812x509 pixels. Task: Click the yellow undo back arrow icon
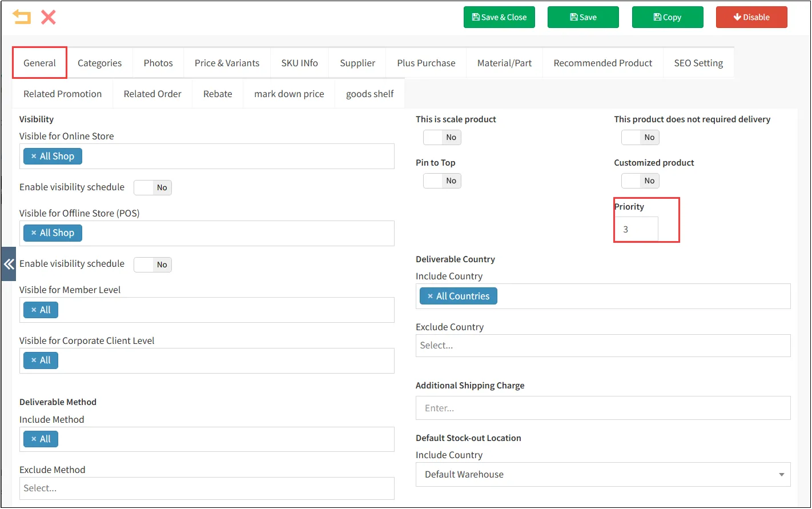coord(22,17)
